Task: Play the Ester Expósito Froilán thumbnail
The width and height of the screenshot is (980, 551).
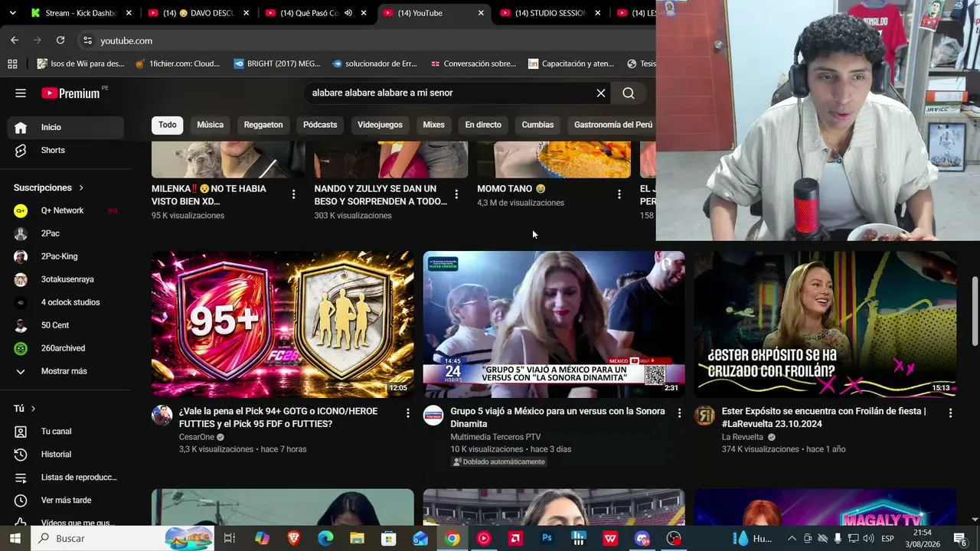Action: [825, 324]
